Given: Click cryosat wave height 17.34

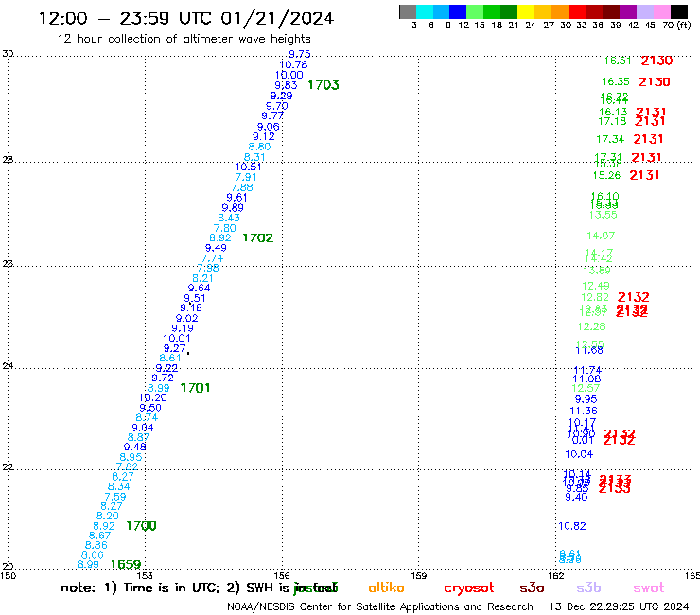Looking at the screenshot, I should tap(610, 140).
